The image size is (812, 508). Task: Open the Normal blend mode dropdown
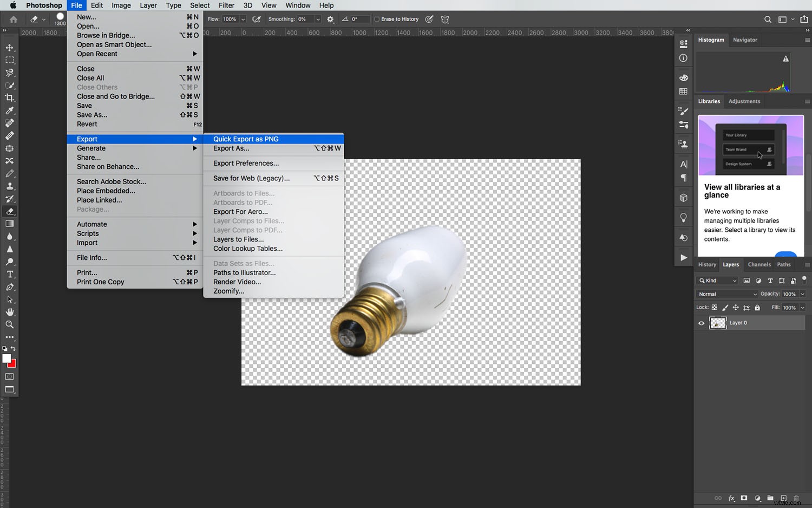tap(726, 294)
